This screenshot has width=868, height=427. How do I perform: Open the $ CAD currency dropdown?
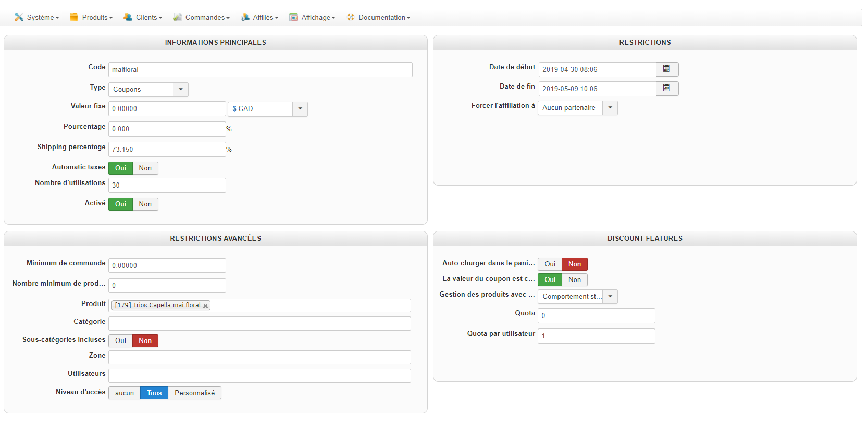268,109
